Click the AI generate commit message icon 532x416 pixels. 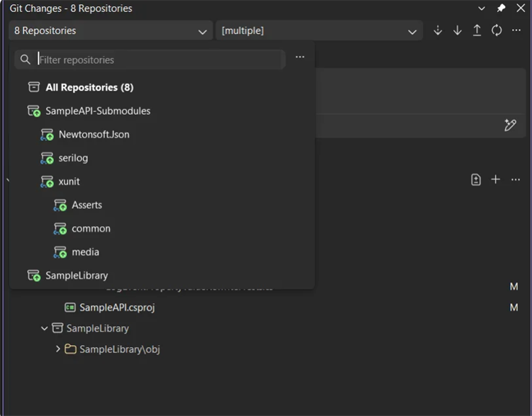pos(510,125)
